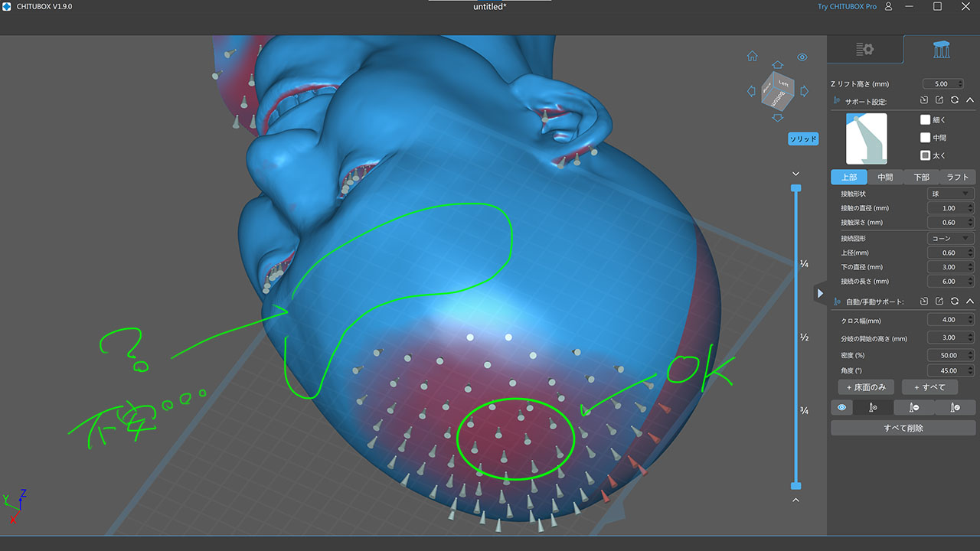The image size is (980, 551).
Task: Import support settings (サポート設定) profile icon
Action: (x=924, y=100)
